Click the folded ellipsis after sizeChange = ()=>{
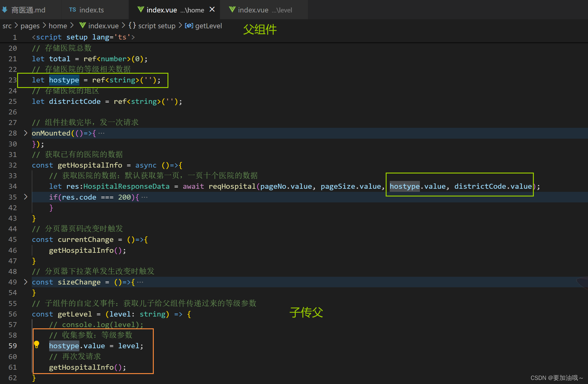 (140, 282)
